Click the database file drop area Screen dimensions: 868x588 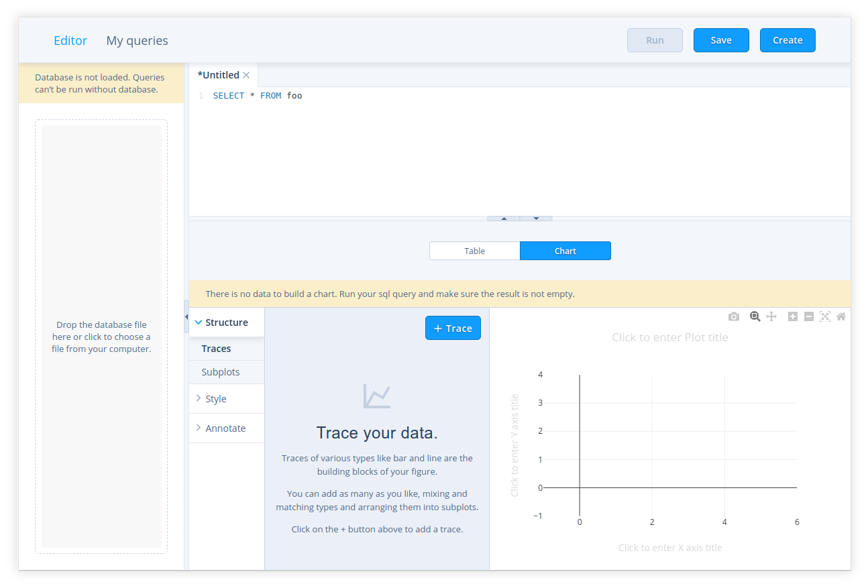point(101,337)
